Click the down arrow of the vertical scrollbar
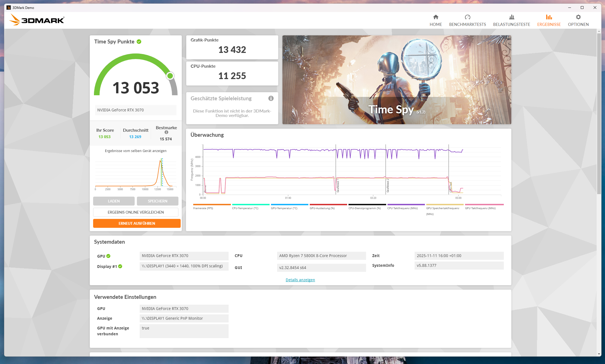605x364 pixels. click(x=599, y=354)
